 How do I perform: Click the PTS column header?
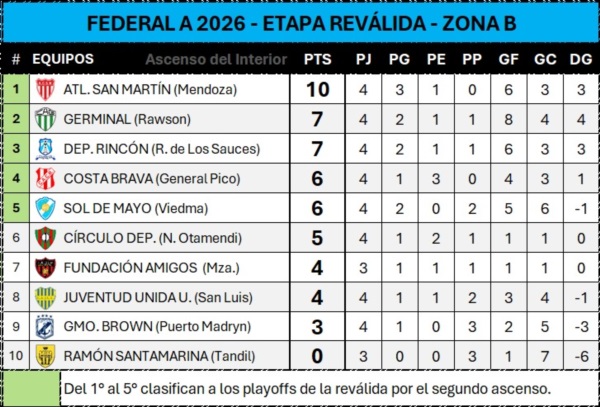pyautogui.click(x=318, y=59)
